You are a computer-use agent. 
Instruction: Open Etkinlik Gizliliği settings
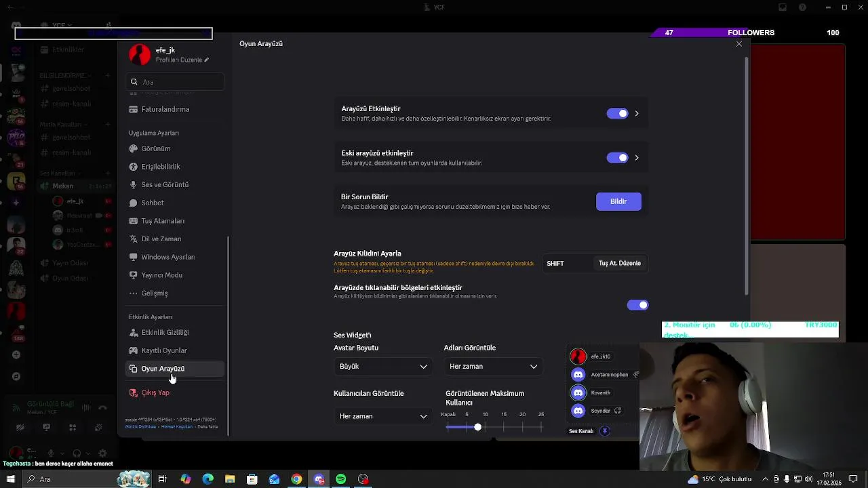(175, 332)
